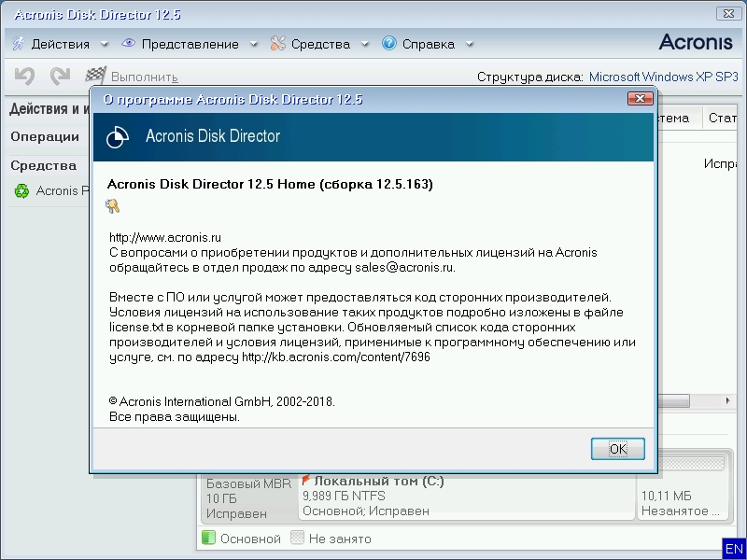Open the Средства menu
Image resolution: width=747 pixels, height=560 pixels.
click(x=320, y=44)
